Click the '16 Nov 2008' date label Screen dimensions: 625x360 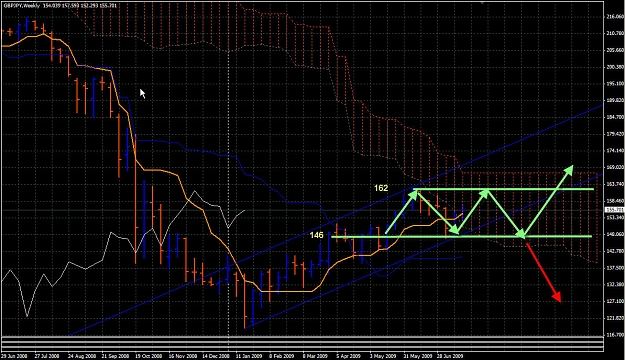coord(182,356)
